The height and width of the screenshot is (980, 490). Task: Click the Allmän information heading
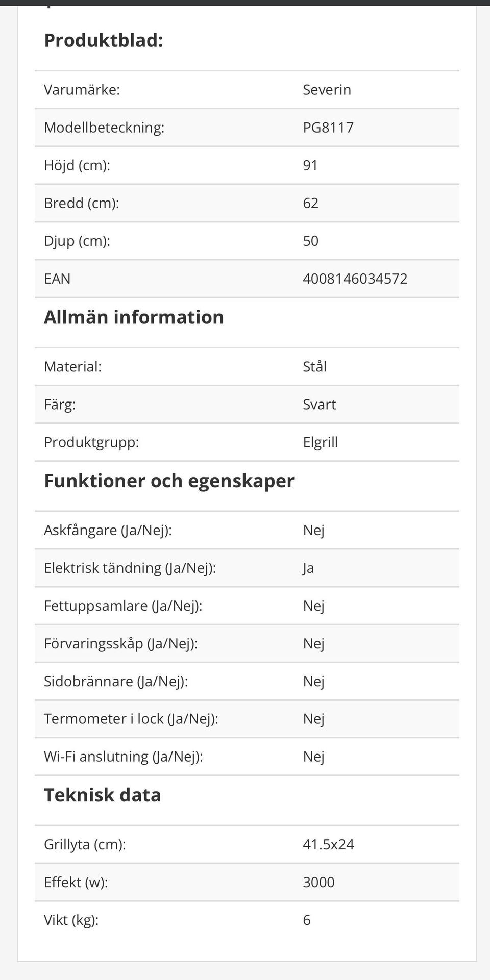click(x=134, y=317)
